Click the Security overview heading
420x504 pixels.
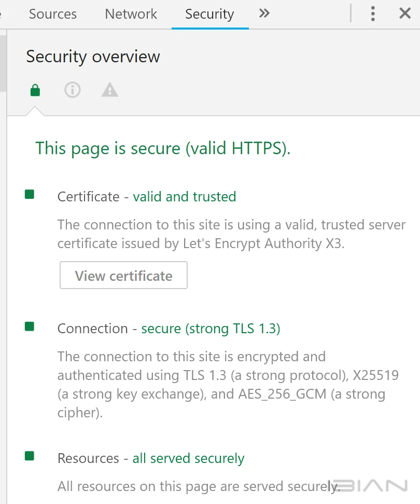click(x=93, y=57)
